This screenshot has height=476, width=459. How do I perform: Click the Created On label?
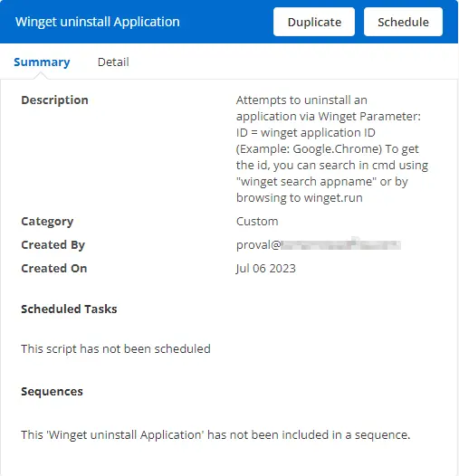54,269
